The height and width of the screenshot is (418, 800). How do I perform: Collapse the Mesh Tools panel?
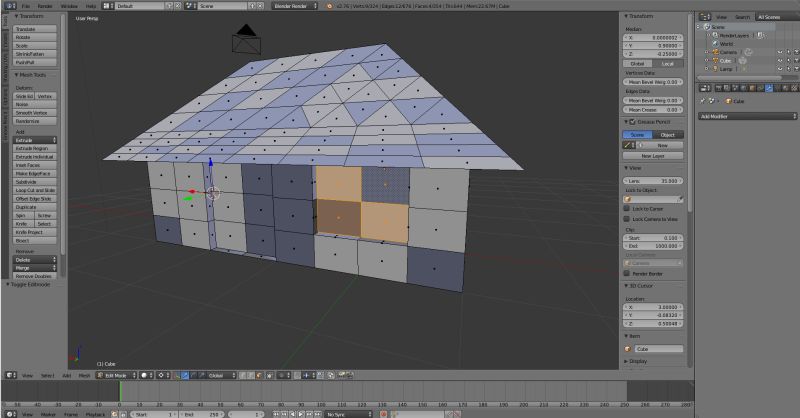(17, 75)
